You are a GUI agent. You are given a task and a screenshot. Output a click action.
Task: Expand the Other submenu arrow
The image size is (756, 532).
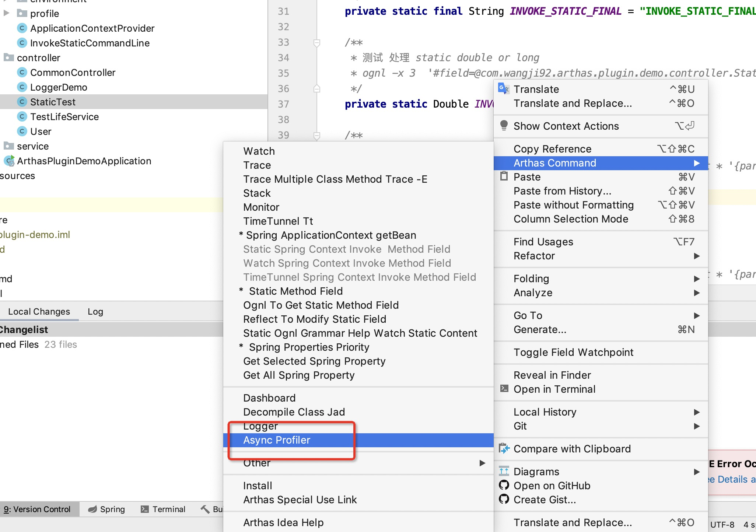coord(482,463)
